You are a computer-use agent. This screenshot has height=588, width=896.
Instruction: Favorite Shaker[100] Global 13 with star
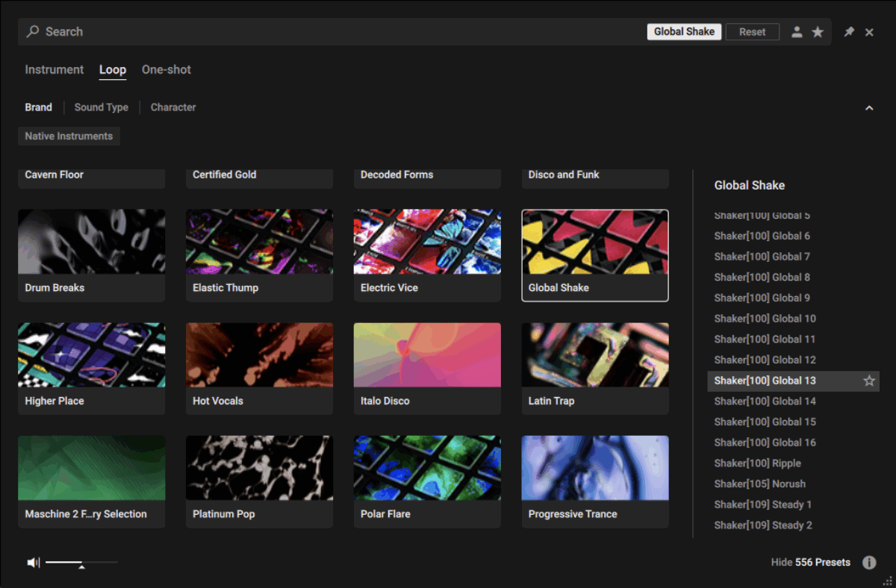(x=869, y=381)
